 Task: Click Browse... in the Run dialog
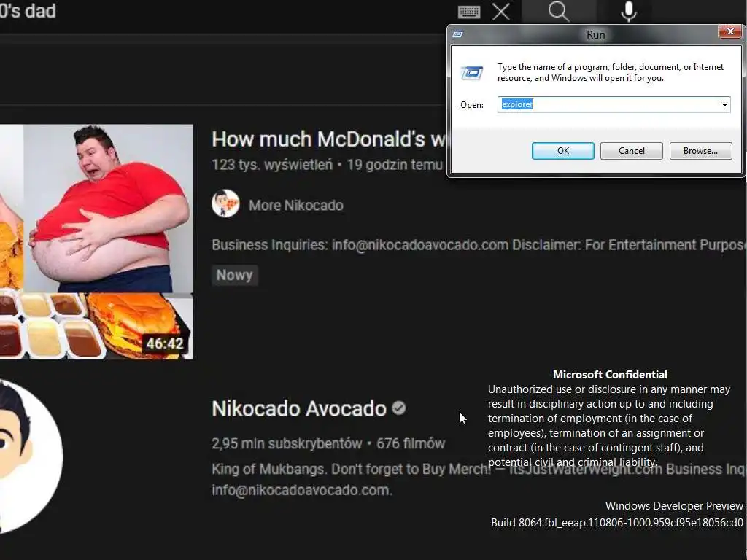point(700,151)
